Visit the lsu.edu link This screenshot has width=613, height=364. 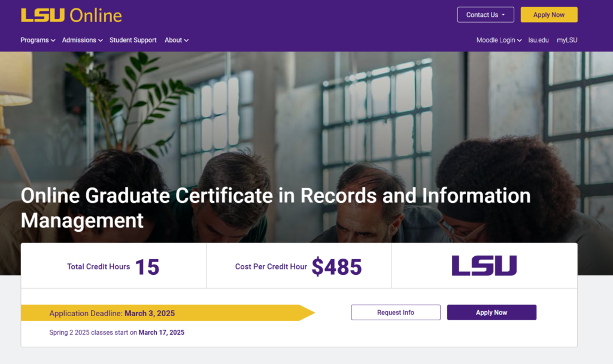[538, 40]
